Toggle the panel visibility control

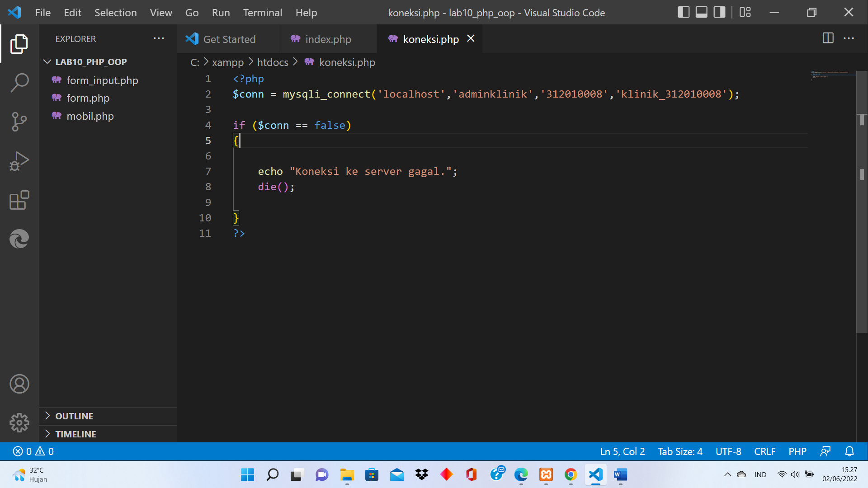click(x=701, y=12)
